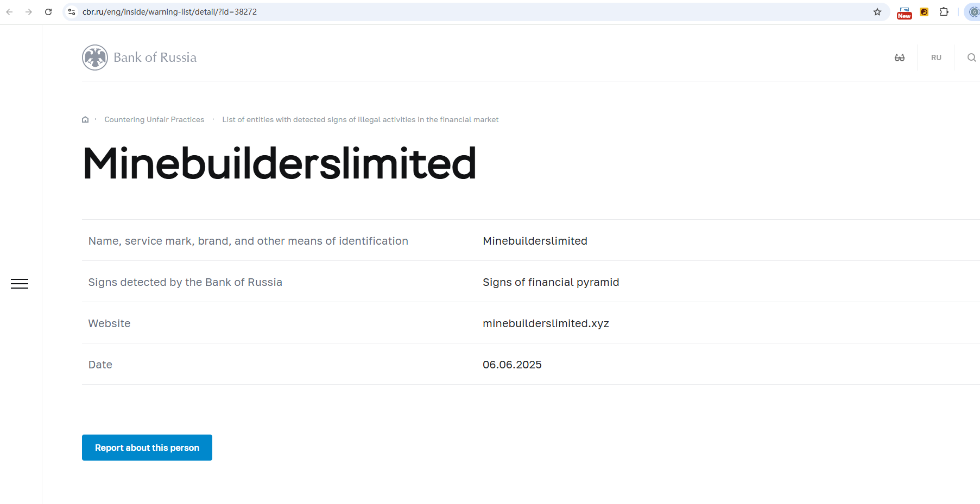Focus the browser address bar
980x504 pixels.
(x=434, y=12)
